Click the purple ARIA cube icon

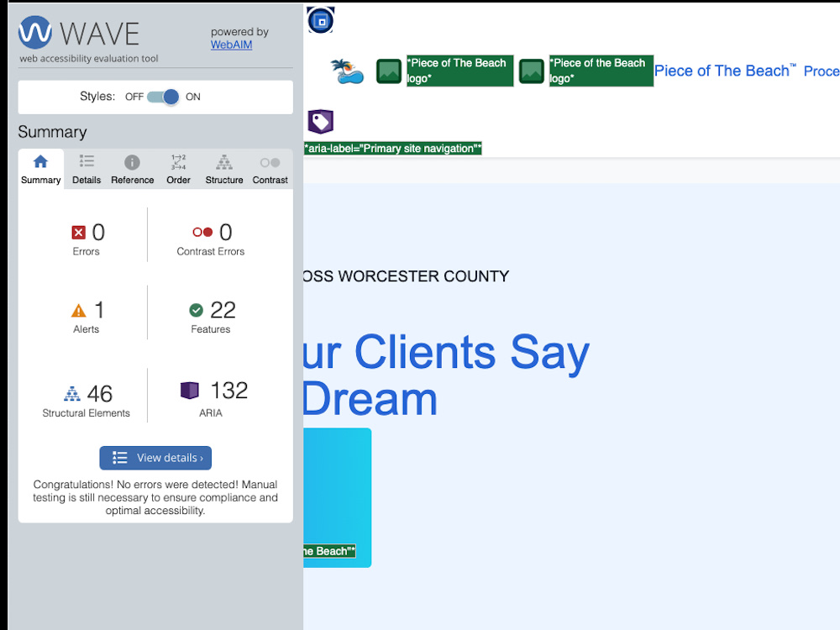pyautogui.click(x=190, y=391)
